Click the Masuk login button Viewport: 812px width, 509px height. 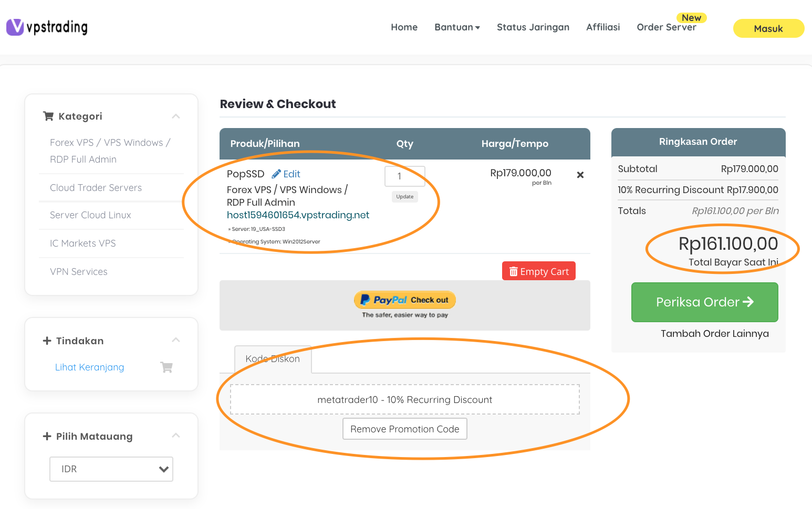[768, 28]
